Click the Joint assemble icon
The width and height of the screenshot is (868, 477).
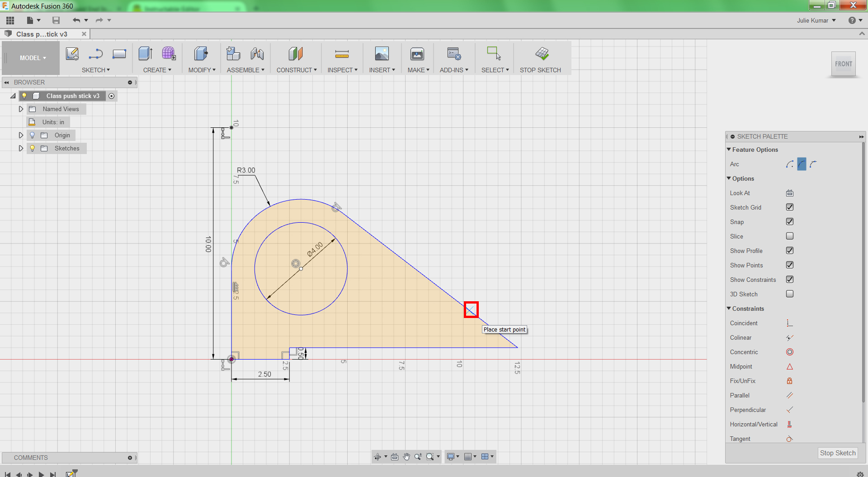pyautogui.click(x=257, y=54)
